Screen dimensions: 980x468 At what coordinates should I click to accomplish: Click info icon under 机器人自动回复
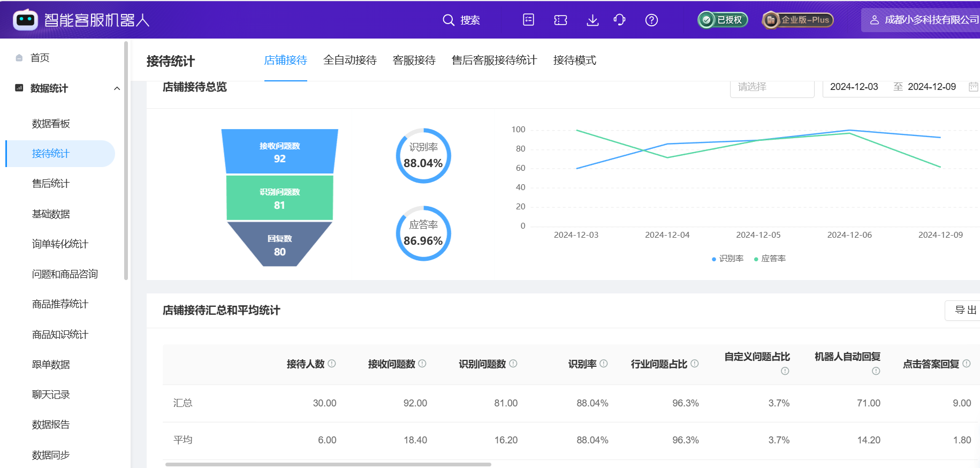pyautogui.click(x=876, y=371)
